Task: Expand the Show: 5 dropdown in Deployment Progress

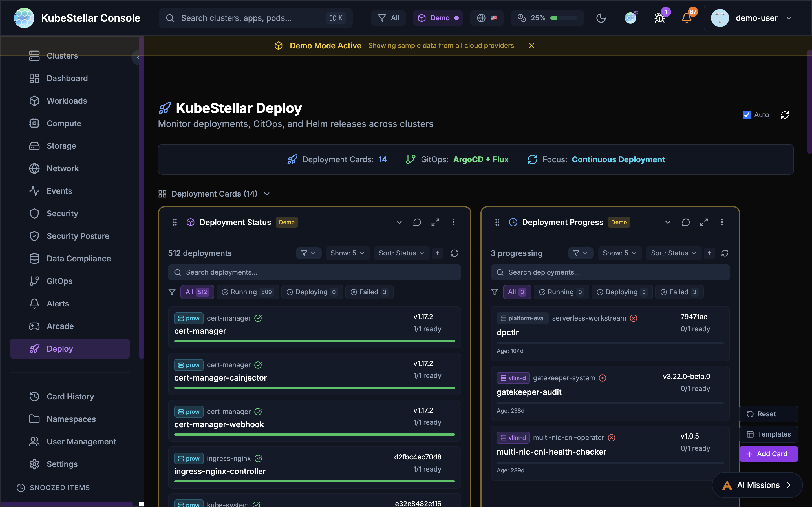Action: (x=619, y=253)
